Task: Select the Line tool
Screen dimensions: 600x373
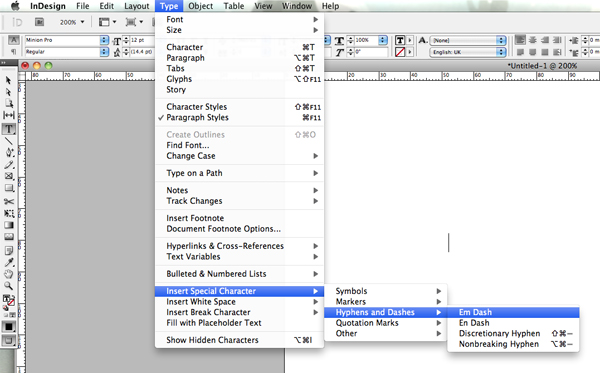Action: click(x=8, y=141)
